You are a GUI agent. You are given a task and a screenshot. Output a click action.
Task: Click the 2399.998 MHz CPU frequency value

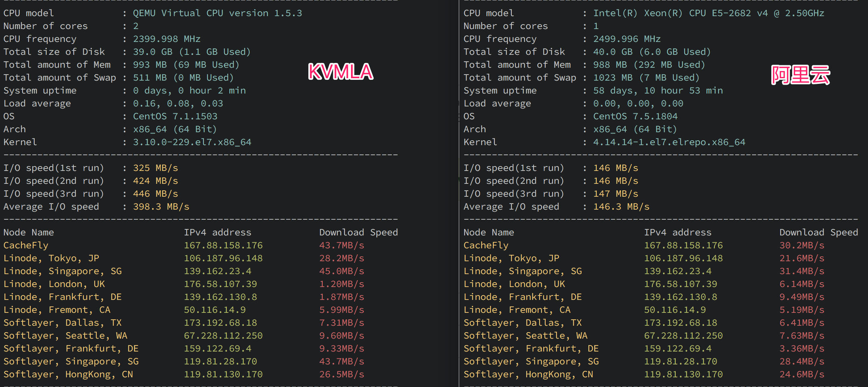166,39
